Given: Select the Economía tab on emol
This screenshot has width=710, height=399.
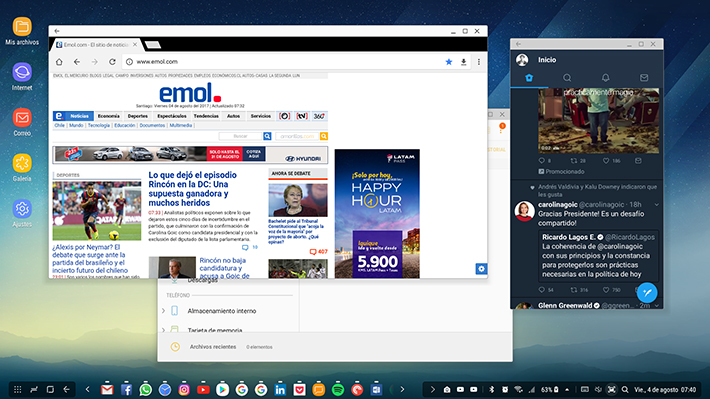Looking at the screenshot, I should click(109, 116).
